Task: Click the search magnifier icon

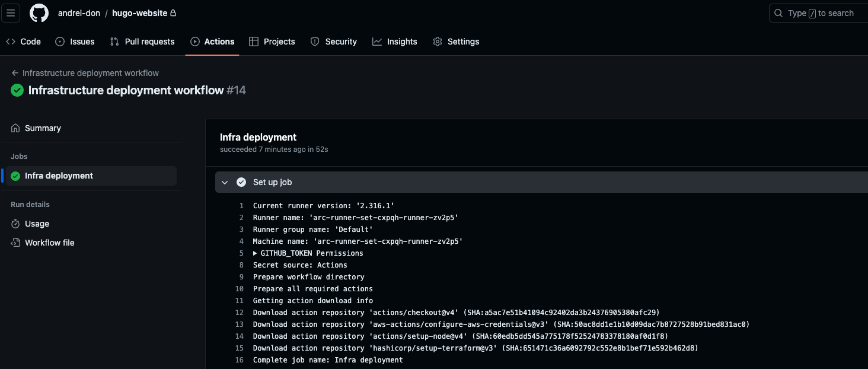Action: click(778, 13)
